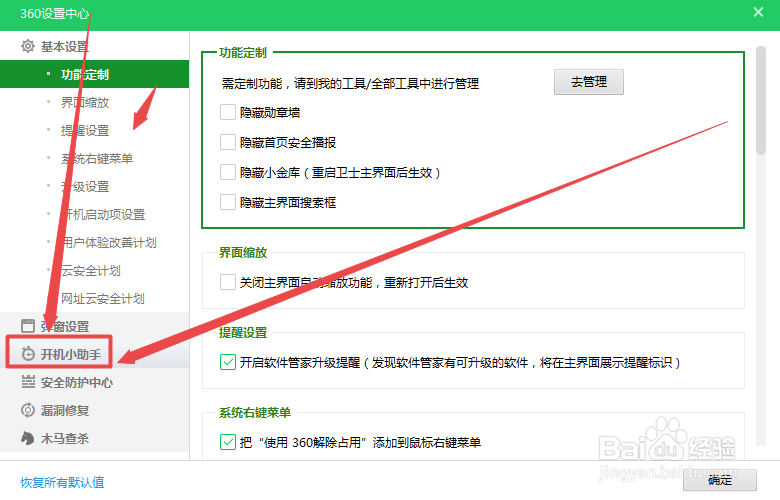Expand the 弹窗设置 category
The height and width of the screenshot is (500, 780).
pyautogui.click(x=95, y=326)
